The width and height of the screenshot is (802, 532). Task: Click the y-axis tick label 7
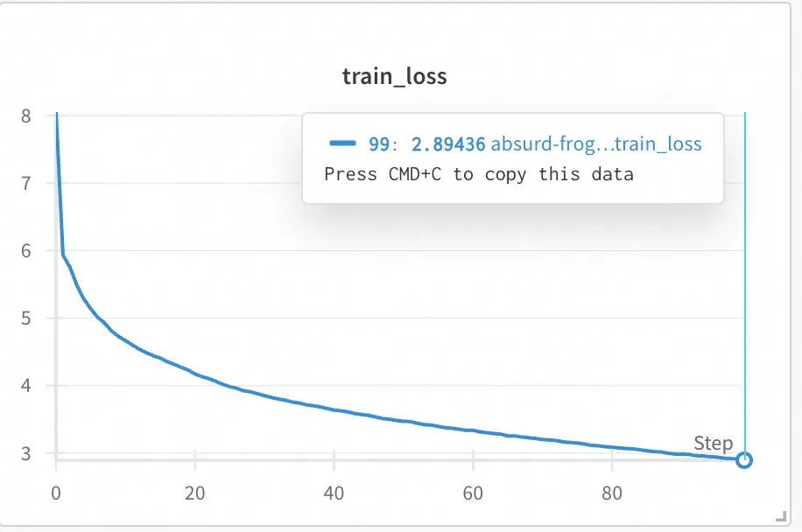pyautogui.click(x=26, y=184)
